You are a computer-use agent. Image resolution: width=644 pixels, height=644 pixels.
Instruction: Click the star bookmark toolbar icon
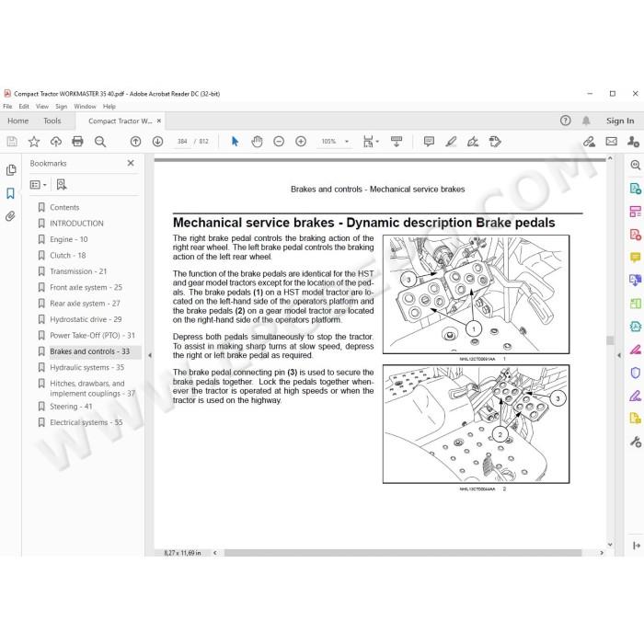34,142
